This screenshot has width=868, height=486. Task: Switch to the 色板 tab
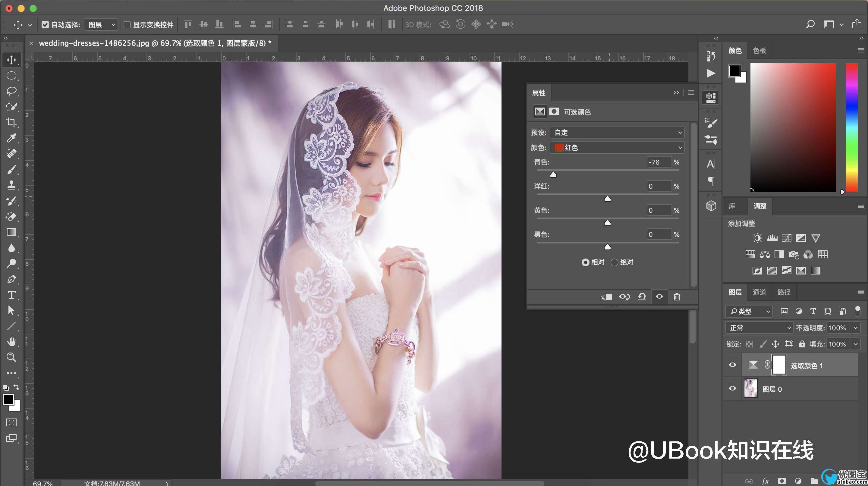point(759,51)
